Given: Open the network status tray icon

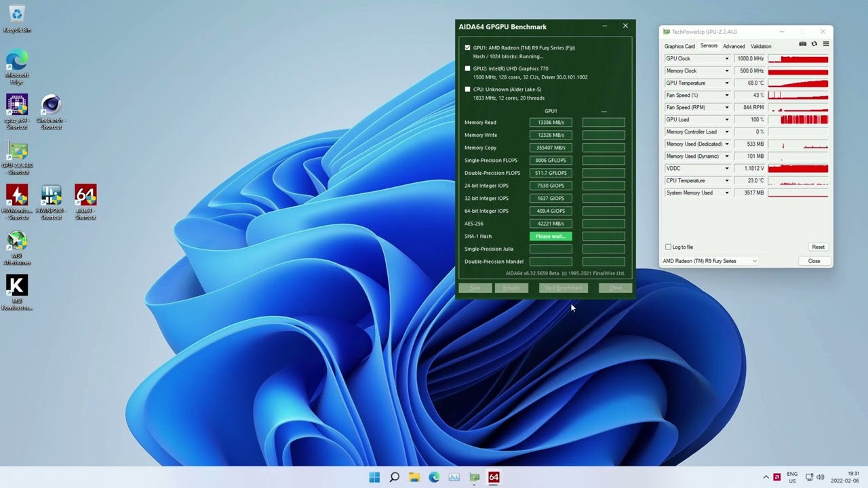Looking at the screenshot, I should tap(809, 477).
